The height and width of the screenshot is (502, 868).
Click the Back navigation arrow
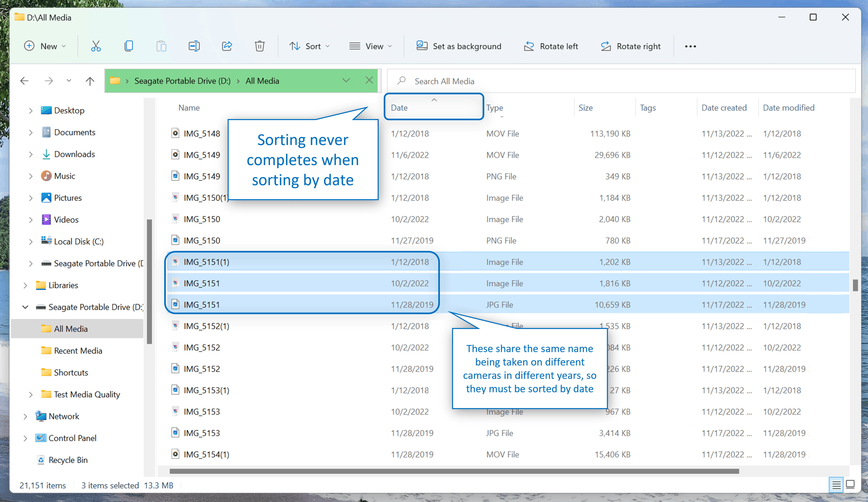tap(24, 81)
